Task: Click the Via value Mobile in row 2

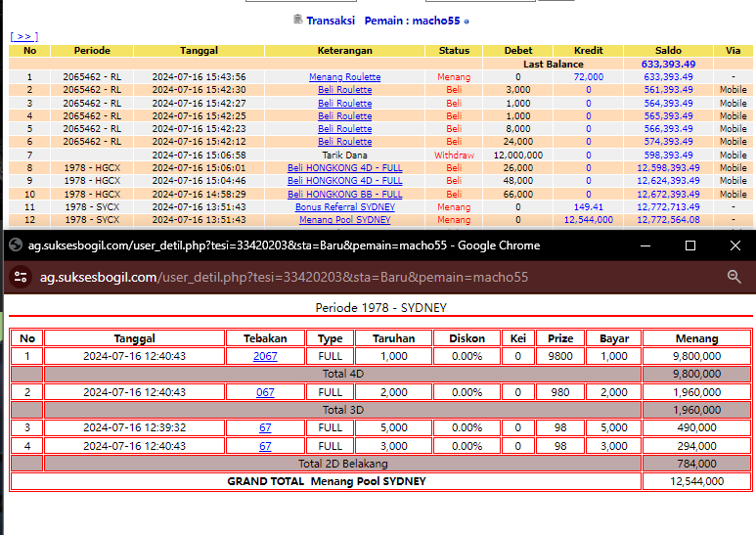Action: point(733,90)
